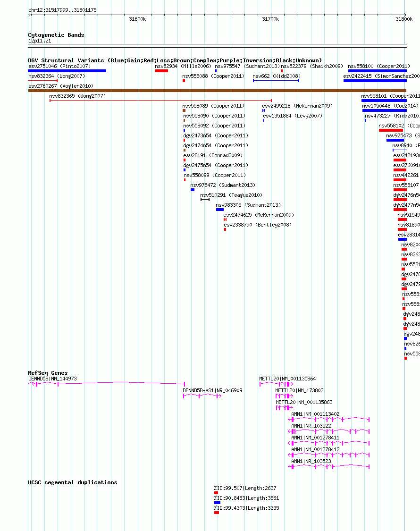
Task: Select the AMN1|NR_103522 transcript
Action: pyautogui.click(x=328, y=431)
